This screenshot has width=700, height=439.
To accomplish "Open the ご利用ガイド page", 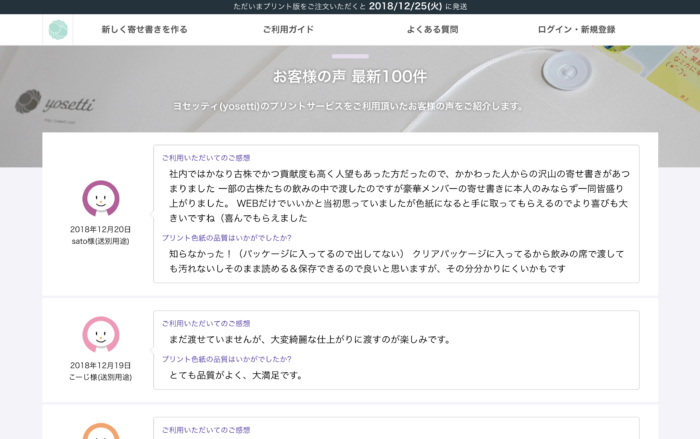I will (x=288, y=29).
